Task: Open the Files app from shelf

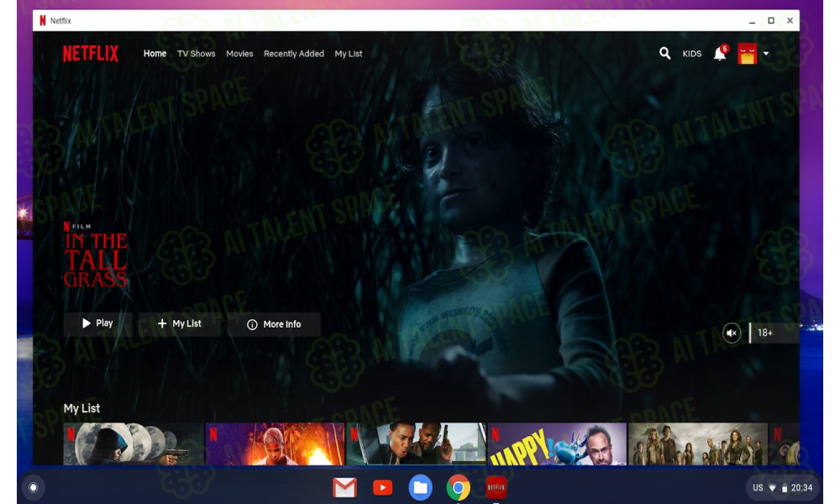Action: (x=421, y=488)
